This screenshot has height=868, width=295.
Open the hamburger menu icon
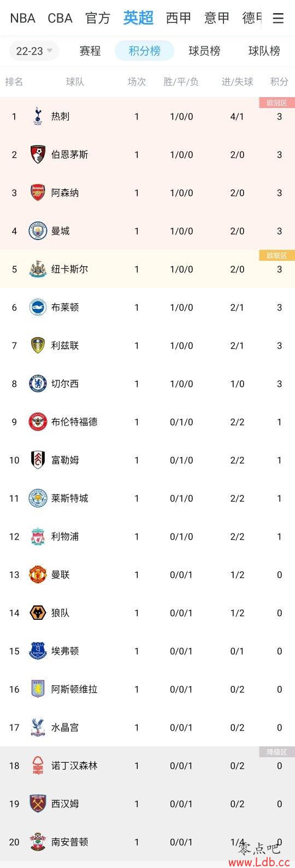pos(278,19)
